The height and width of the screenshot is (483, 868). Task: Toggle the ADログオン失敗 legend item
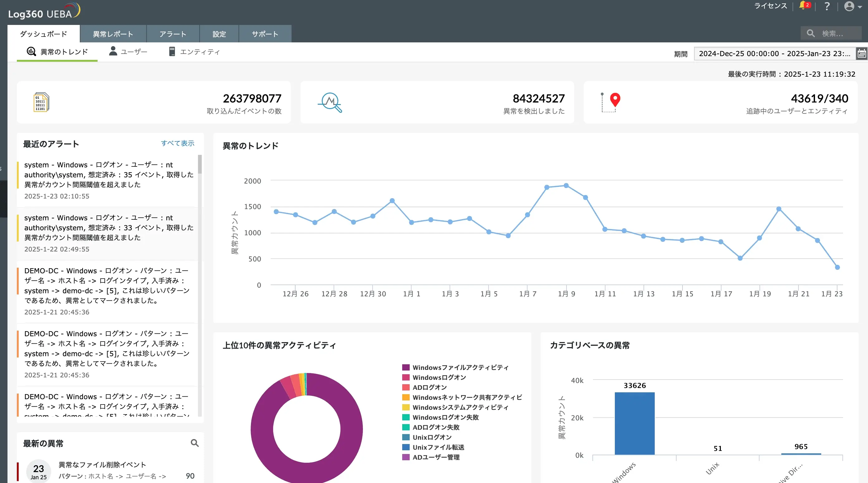click(431, 428)
